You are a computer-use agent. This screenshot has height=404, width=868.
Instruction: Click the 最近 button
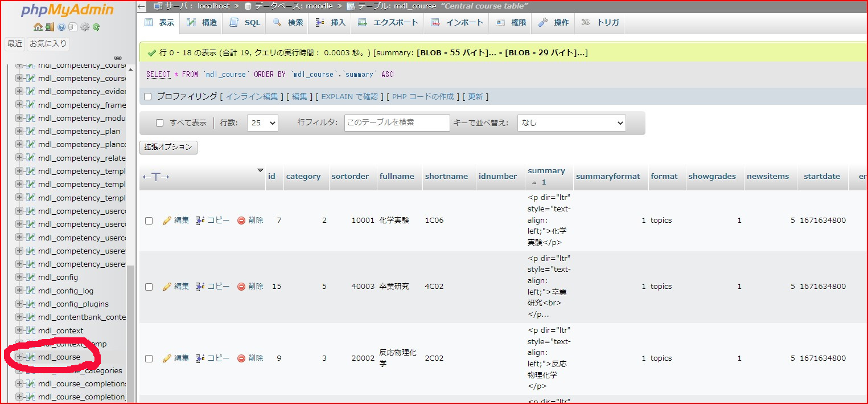coord(15,43)
